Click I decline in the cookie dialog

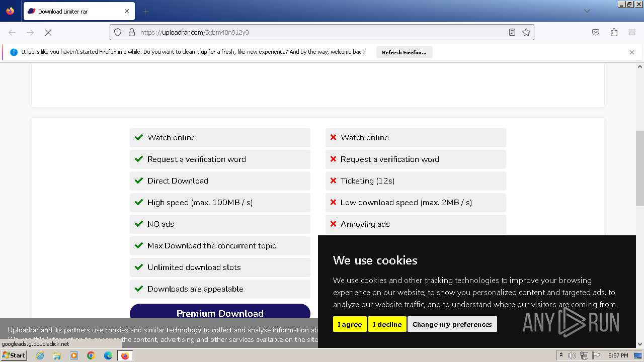tap(387, 324)
